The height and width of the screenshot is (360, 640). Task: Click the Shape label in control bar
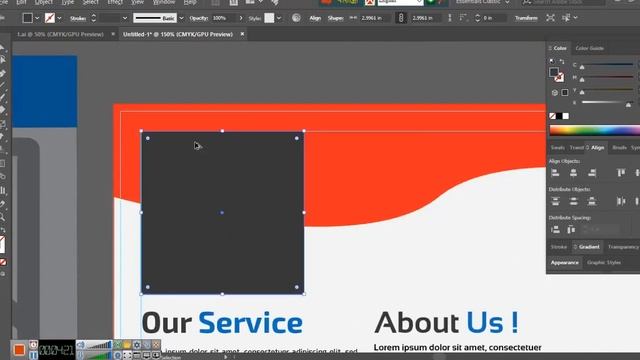(x=336, y=18)
